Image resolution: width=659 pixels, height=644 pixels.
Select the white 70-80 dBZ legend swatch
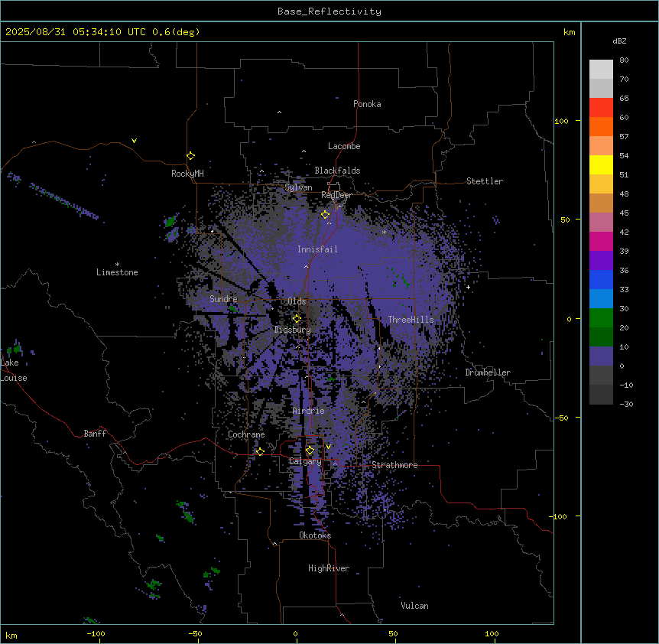(x=601, y=69)
